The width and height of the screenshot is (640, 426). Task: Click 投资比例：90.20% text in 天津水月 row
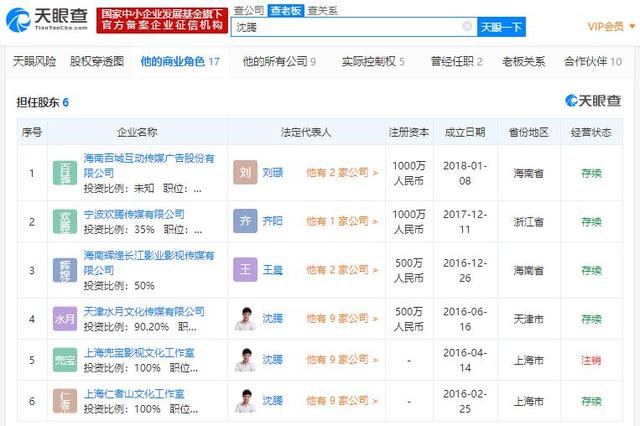pyautogui.click(x=126, y=327)
